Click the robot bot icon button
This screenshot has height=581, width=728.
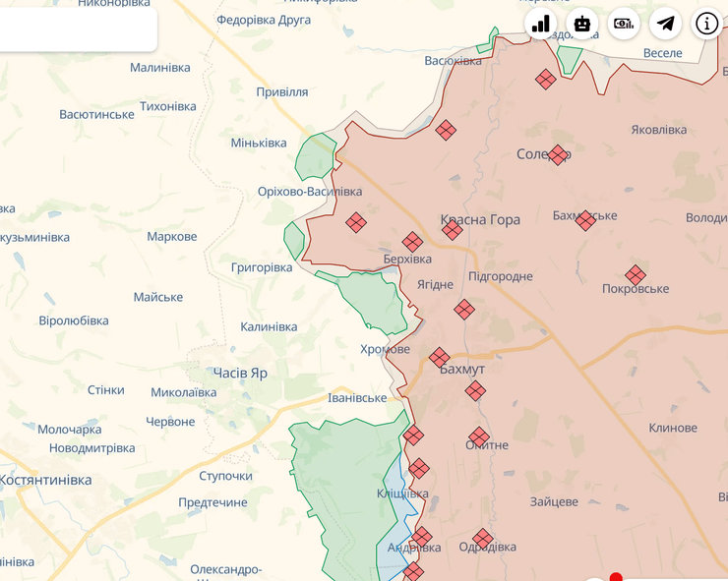(582, 24)
